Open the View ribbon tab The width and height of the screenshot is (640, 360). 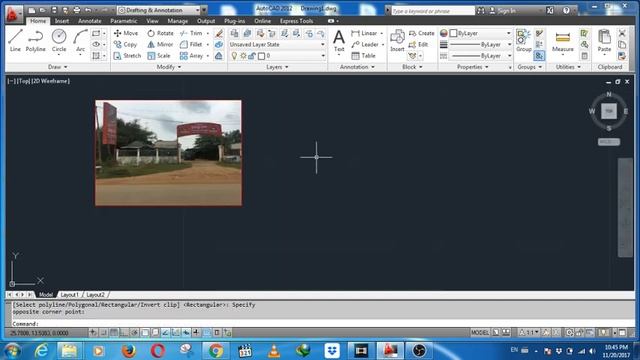click(152, 21)
